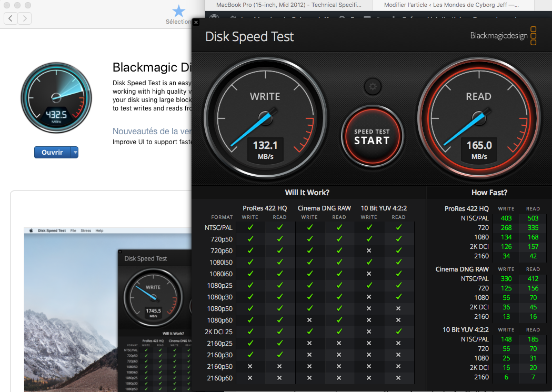The height and width of the screenshot is (392, 552).
Task: Click the 13 write value for Cinema DNG 2160
Action: tap(506, 317)
